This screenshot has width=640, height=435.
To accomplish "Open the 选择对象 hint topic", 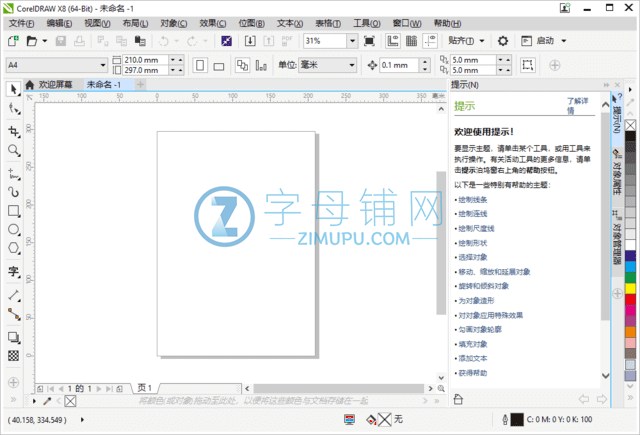I will [473, 257].
